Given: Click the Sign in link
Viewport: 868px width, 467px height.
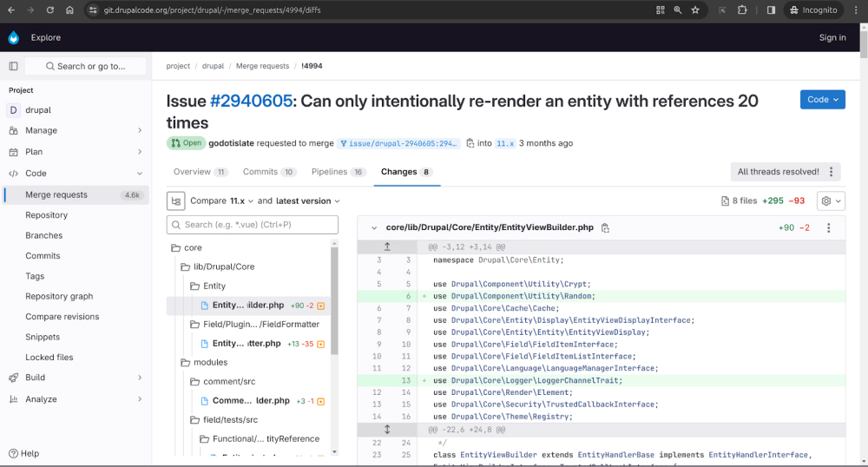Looking at the screenshot, I should tap(832, 37).
